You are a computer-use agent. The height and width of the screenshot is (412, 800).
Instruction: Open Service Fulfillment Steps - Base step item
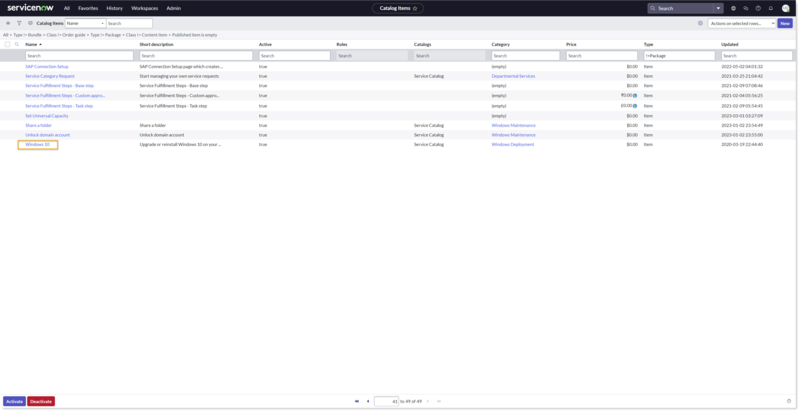59,86
